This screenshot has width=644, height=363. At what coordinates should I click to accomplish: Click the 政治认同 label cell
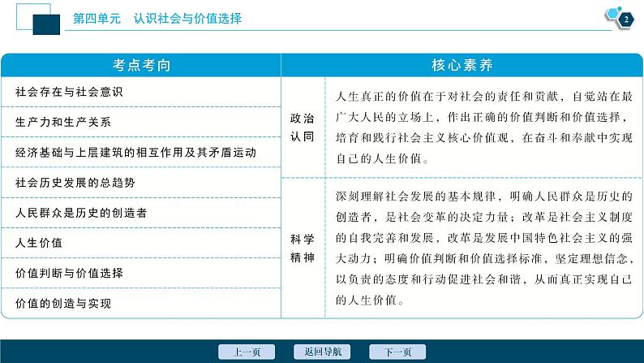pos(303,127)
